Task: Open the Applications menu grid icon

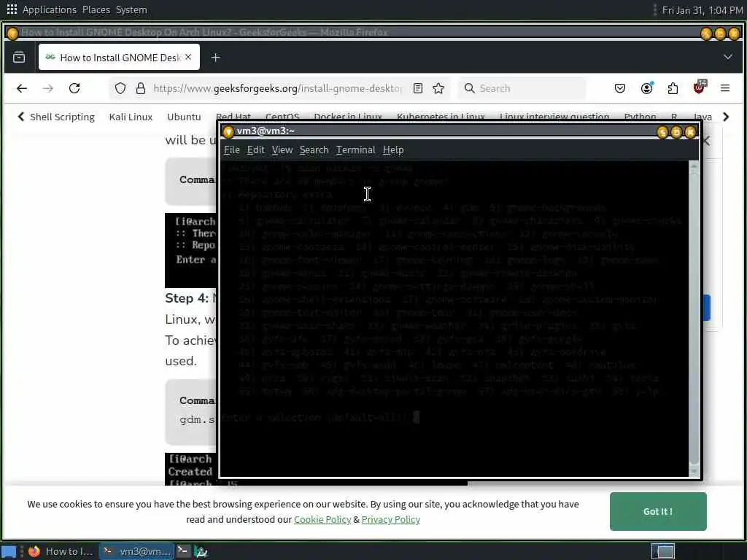Action: click(x=12, y=9)
